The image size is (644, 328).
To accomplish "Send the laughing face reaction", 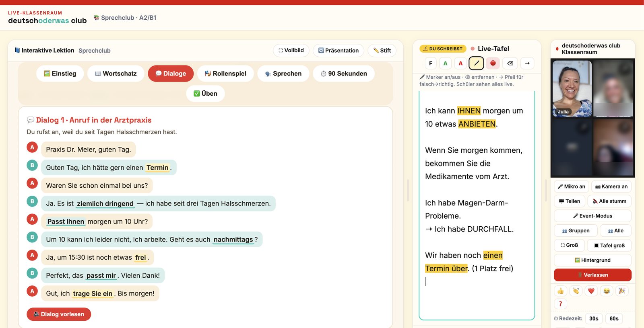I will pos(607,291).
